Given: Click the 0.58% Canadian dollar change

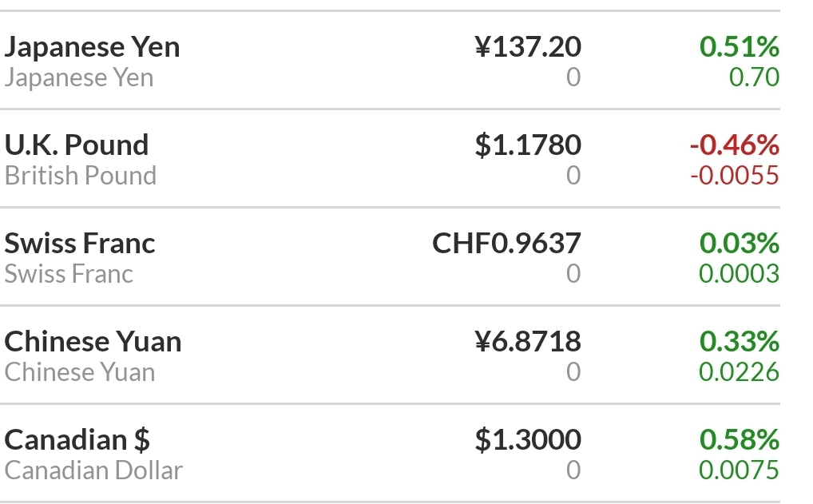Looking at the screenshot, I should (739, 440).
